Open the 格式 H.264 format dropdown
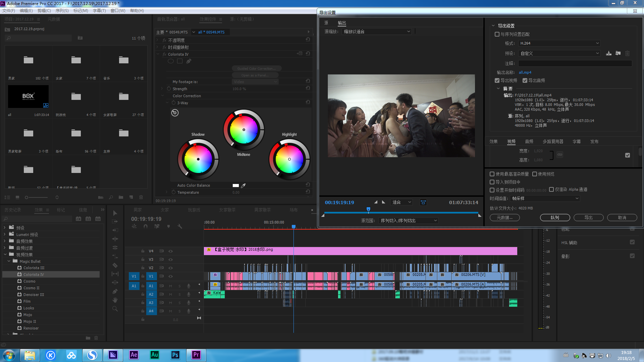This screenshot has height=362, width=644. click(559, 43)
